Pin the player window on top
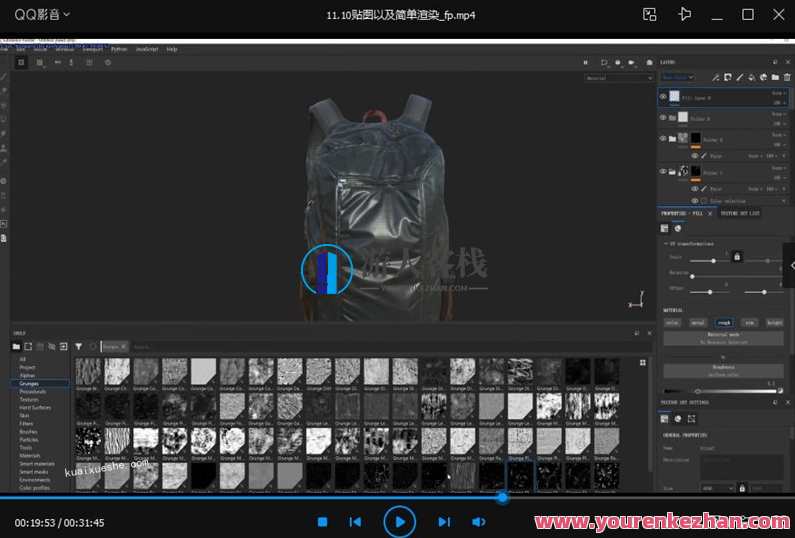Image resolution: width=795 pixels, height=538 pixels. [685, 14]
